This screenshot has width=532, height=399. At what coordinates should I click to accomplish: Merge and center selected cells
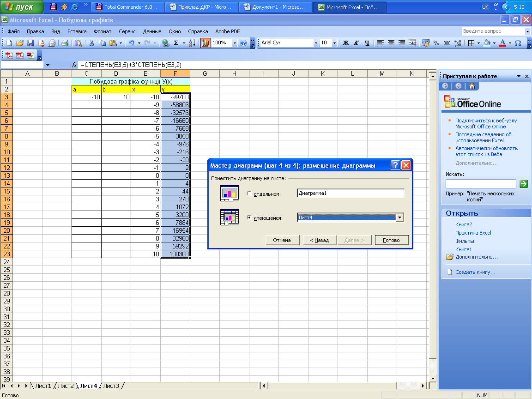coord(412,43)
